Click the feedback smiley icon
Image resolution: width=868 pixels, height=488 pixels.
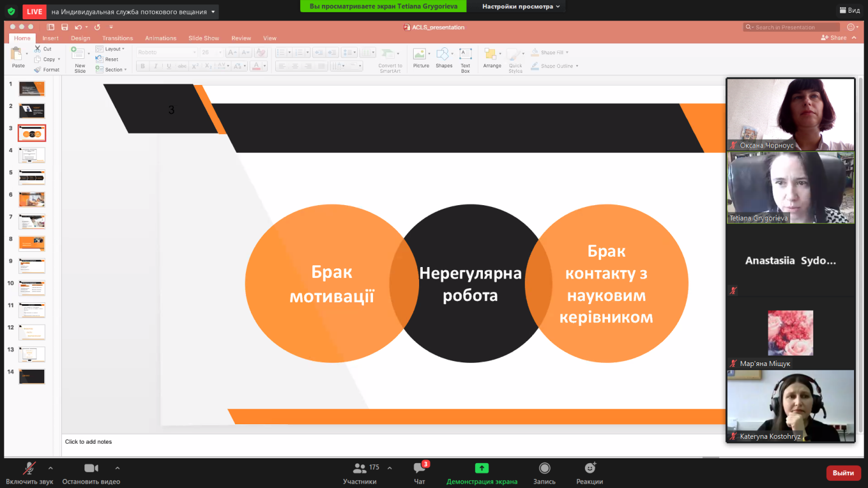pyautogui.click(x=851, y=27)
